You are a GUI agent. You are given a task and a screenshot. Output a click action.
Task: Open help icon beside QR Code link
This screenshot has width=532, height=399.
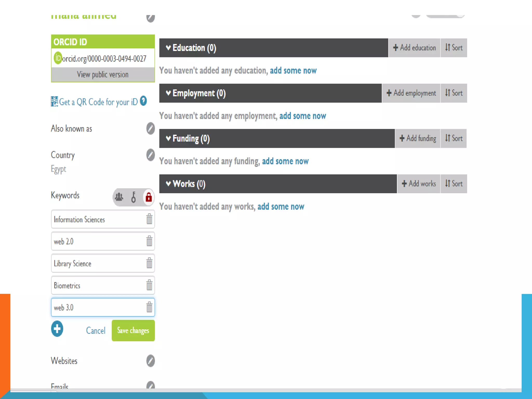coord(143,101)
